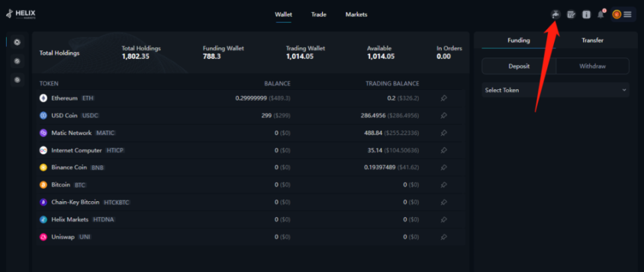Click the Ethereum token name
The image size is (644, 272).
64,99
